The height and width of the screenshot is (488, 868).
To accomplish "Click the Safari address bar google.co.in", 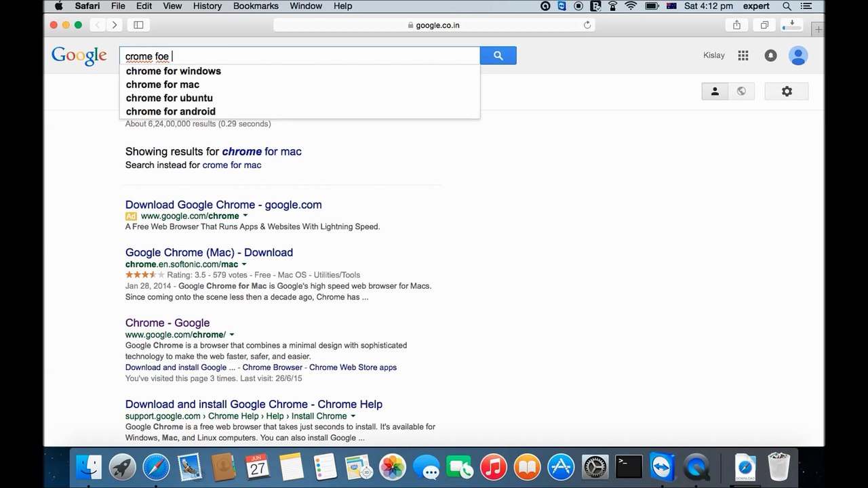I will coord(434,25).
